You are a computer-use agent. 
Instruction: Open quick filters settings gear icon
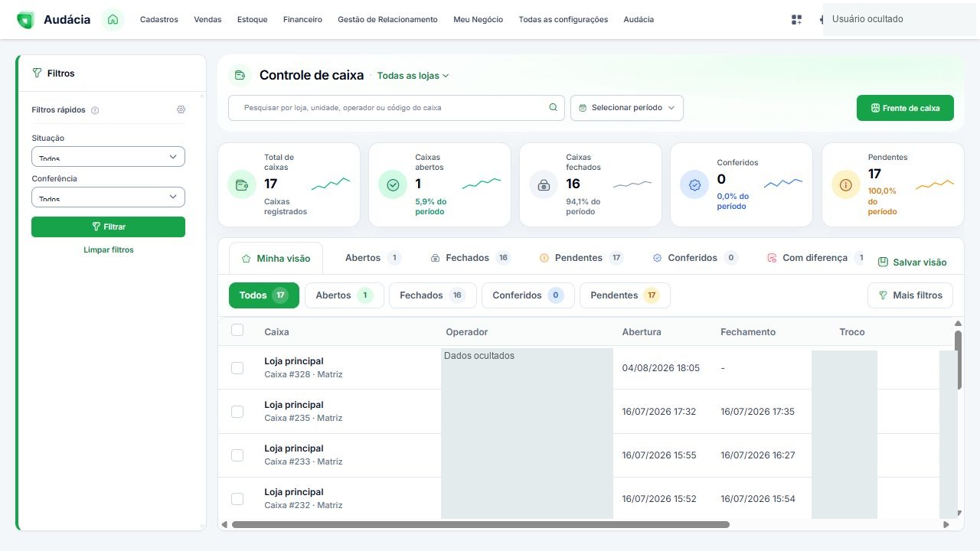[181, 109]
